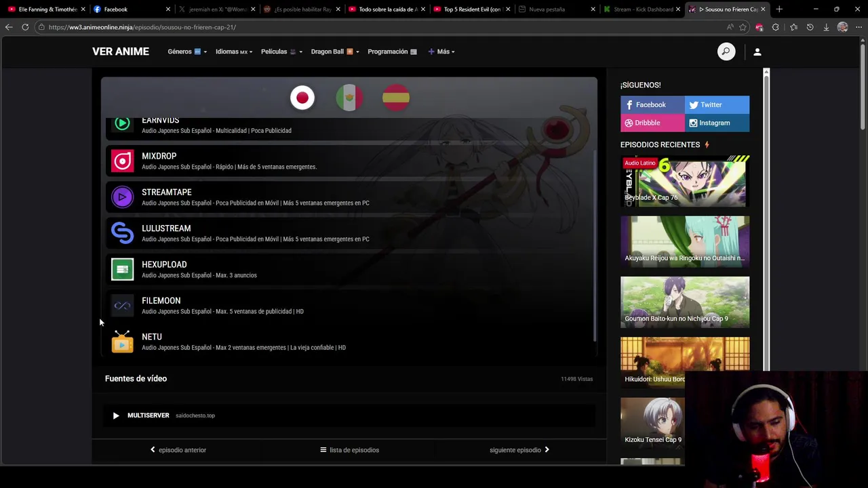This screenshot has width=868, height=488.
Task: Open browser extensions puzzle icon
Action: 776,27
